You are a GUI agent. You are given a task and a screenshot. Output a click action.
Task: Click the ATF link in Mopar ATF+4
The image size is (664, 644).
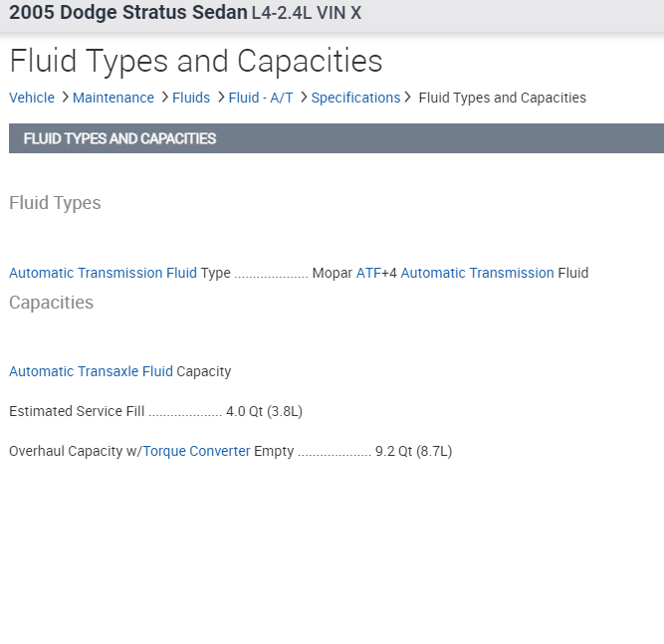(x=368, y=273)
